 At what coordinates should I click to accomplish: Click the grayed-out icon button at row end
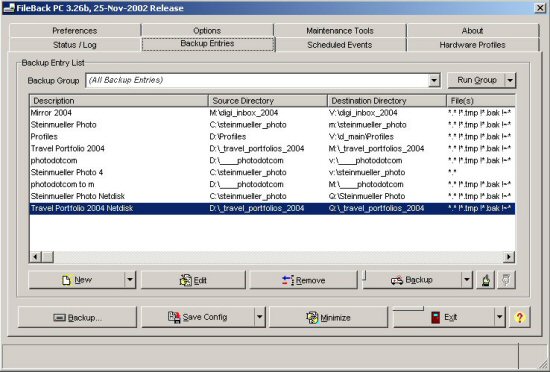(506, 280)
